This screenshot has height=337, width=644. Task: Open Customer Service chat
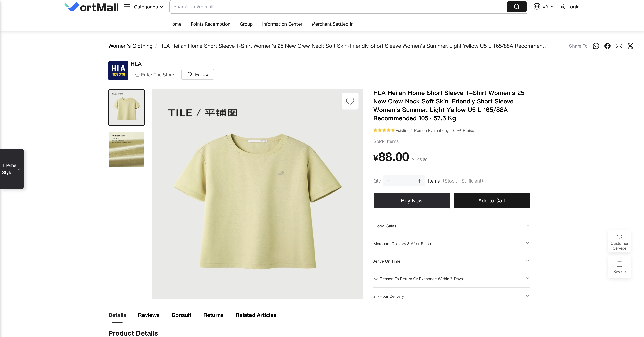pyautogui.click(x=619, y=242)
